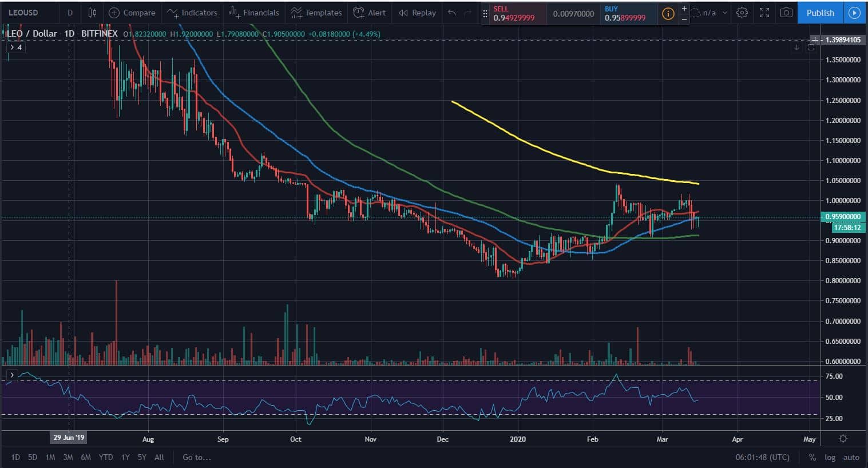
Task: Click the 0.00970000 spread value
Action: [573, 14]
